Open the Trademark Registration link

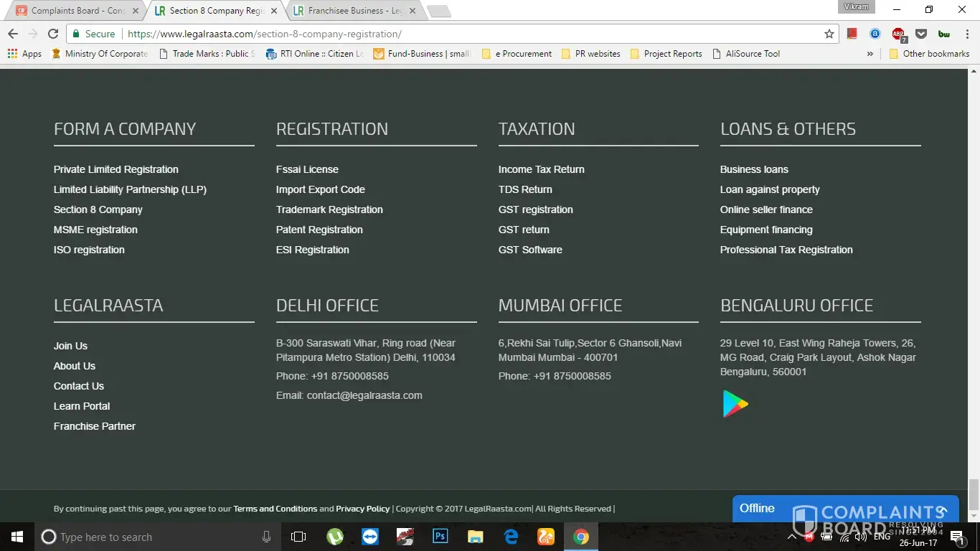click(x=329, y=209)
